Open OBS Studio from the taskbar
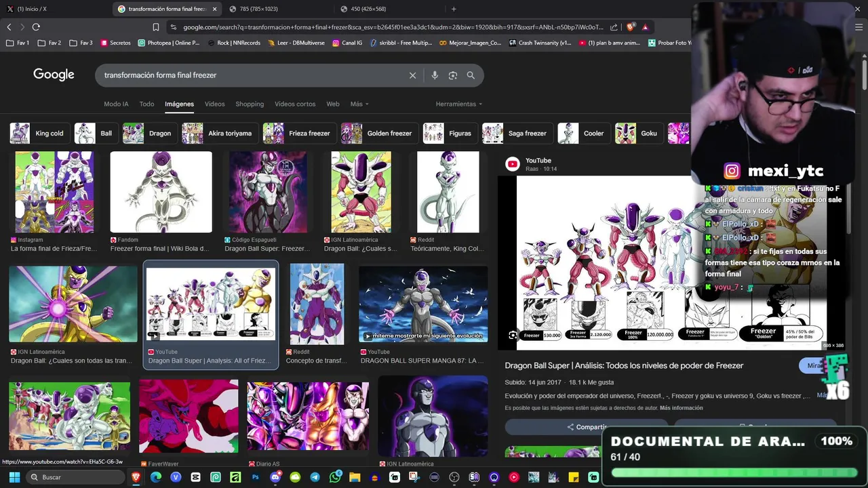 point(454,477)
